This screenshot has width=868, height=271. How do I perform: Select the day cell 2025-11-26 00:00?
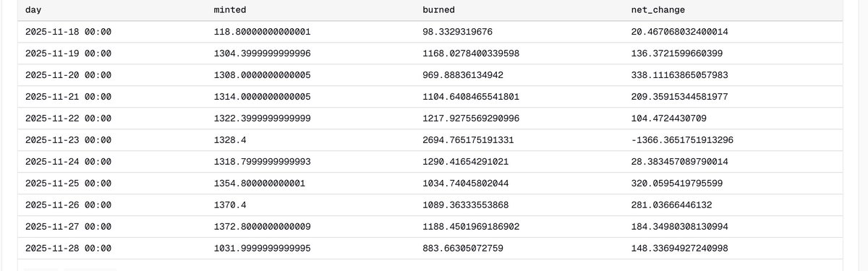pos(68,205)
